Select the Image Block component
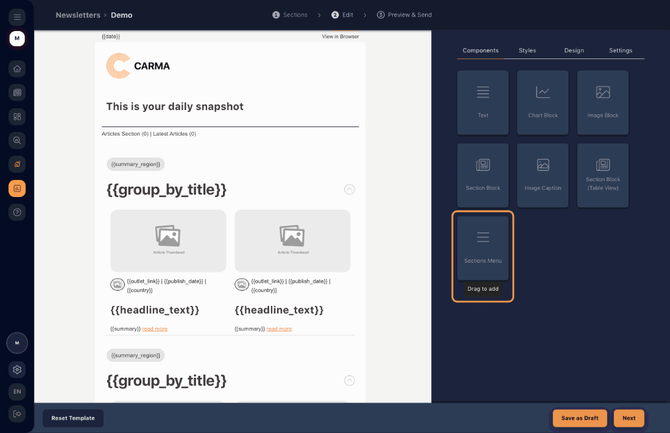Screen dimensions: 670x433 click(x=602, y=103)
